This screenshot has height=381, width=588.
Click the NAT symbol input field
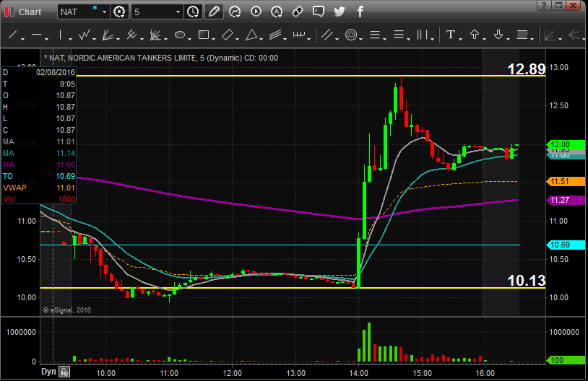coord(79,12)
